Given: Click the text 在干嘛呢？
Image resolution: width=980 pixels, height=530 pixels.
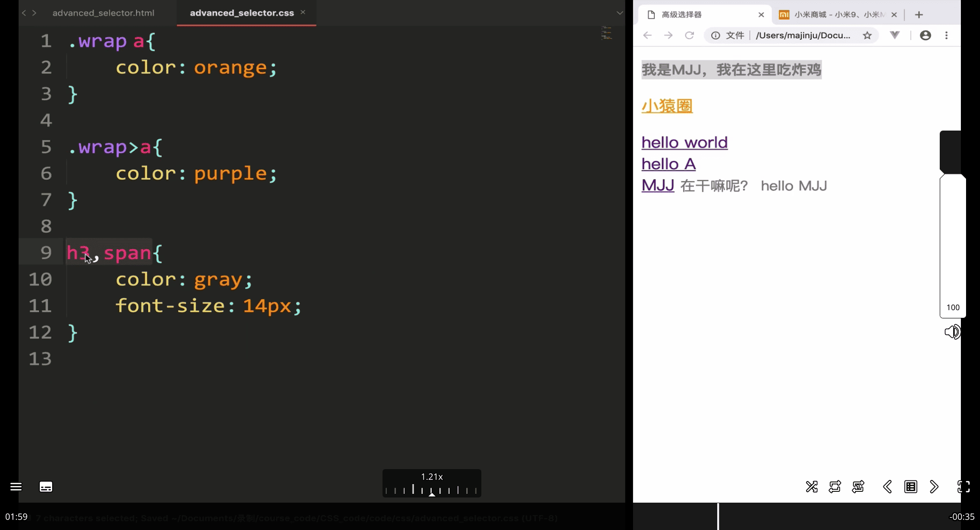Looking at the screenshot, I should coord(714,186).
